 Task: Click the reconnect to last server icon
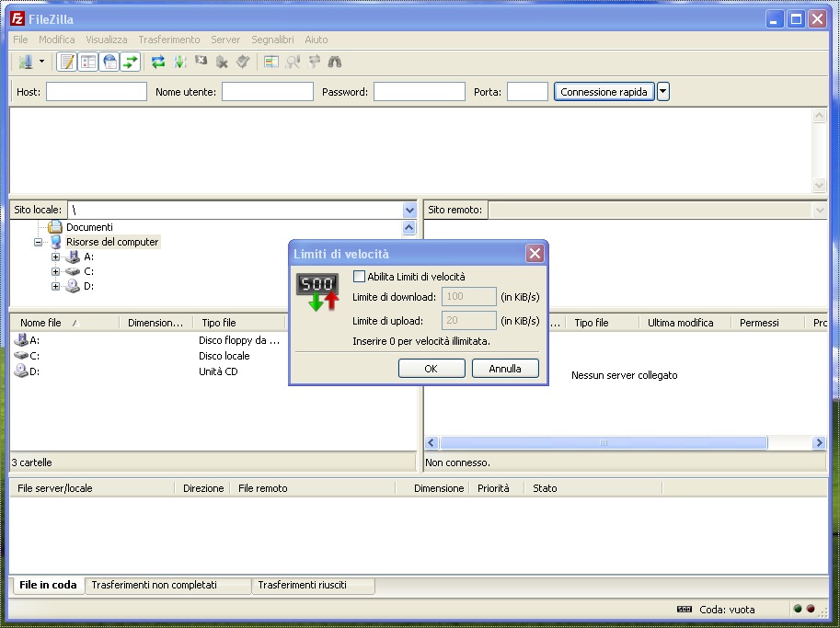point(243,63)
